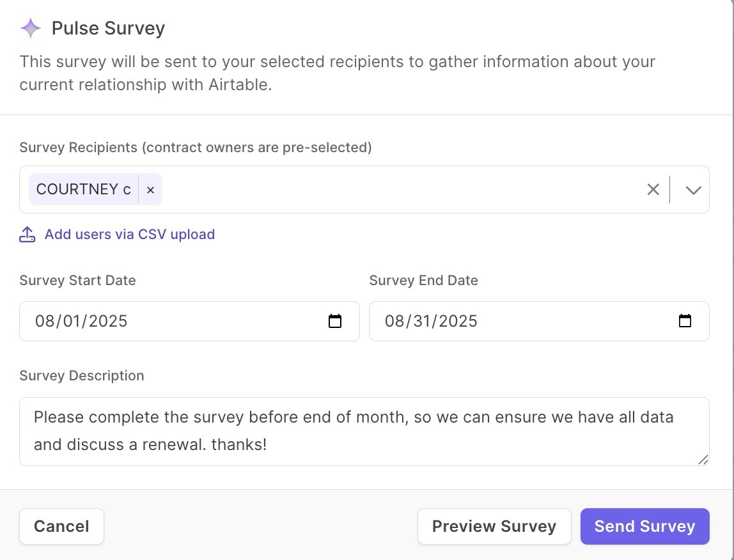Screen dimensions: 734x560
Task: Expand the Survey Recipients dropdown arrow
Action: 693,190
